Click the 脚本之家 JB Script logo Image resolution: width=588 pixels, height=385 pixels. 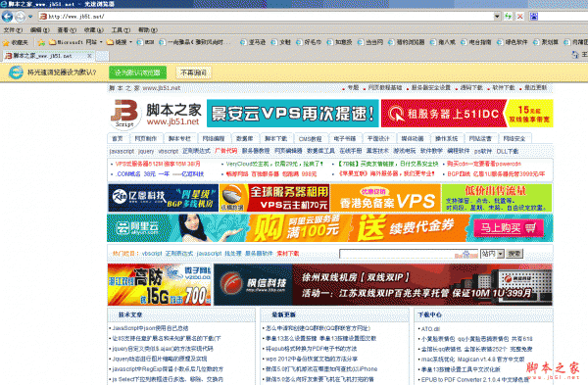click(x=156, y=114)
